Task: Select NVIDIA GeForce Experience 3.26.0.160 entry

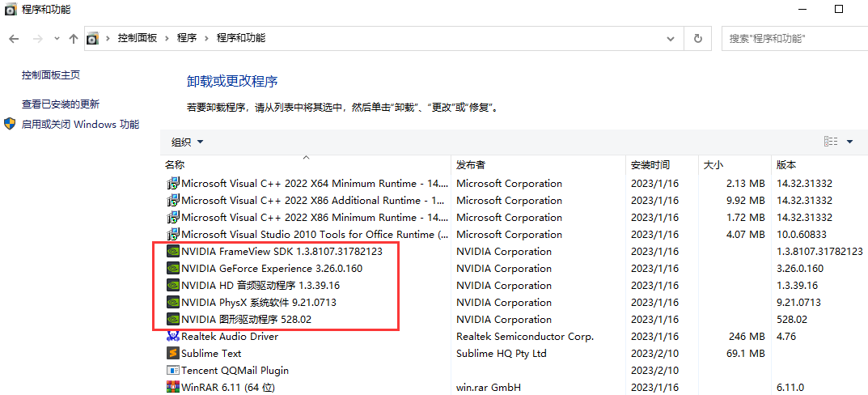Action: pos(272,269)
